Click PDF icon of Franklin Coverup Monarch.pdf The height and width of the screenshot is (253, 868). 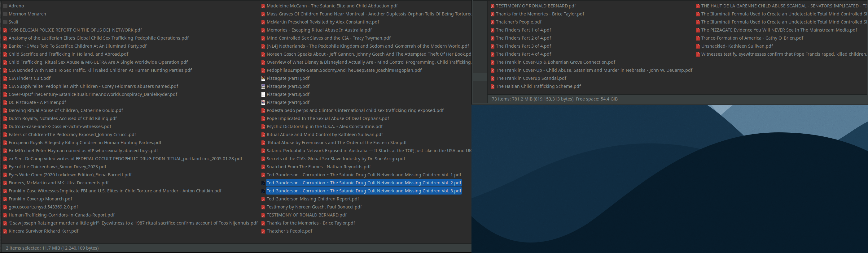(x=5, y=199)
